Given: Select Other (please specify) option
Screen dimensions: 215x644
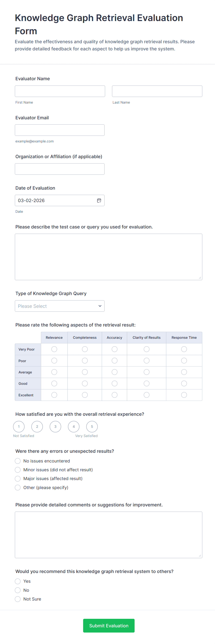Looking at the screenshot, I should [18, 487].
